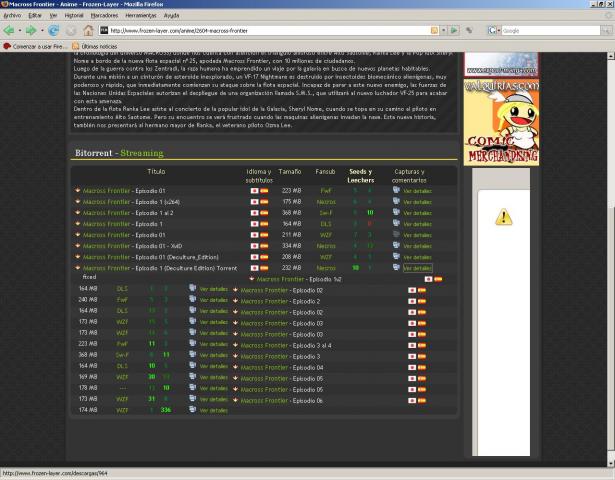Viewport: 615px width, 480px height.
Task: Click the Japanese flag in the Episodio 1 al 2 row
Action: 255,213
